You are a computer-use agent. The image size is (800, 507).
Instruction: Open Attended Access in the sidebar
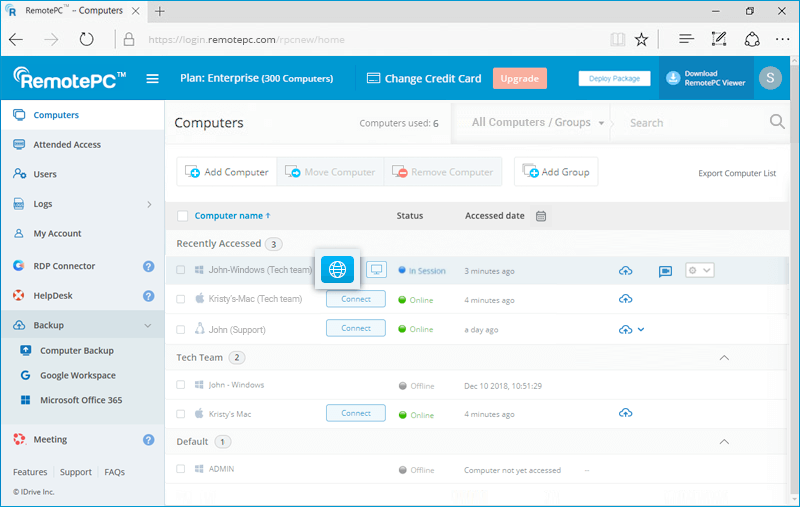pyautogui.click(x=67, y=145)
